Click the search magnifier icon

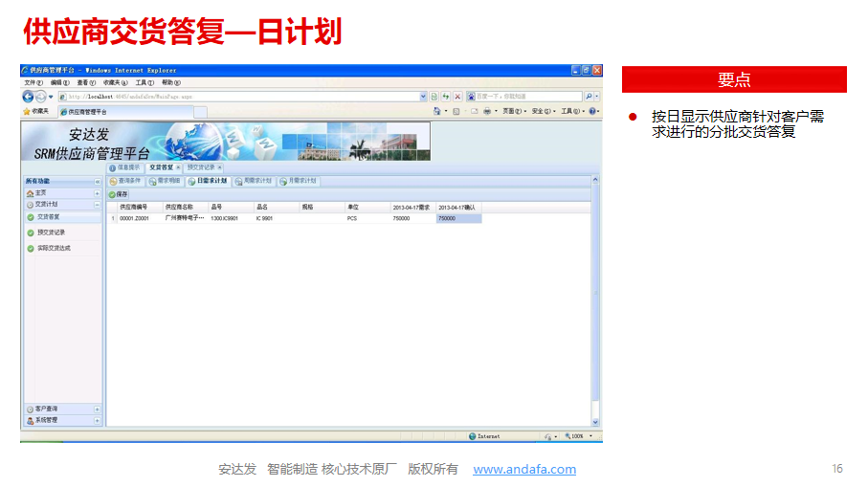click(x=589, y=97)
